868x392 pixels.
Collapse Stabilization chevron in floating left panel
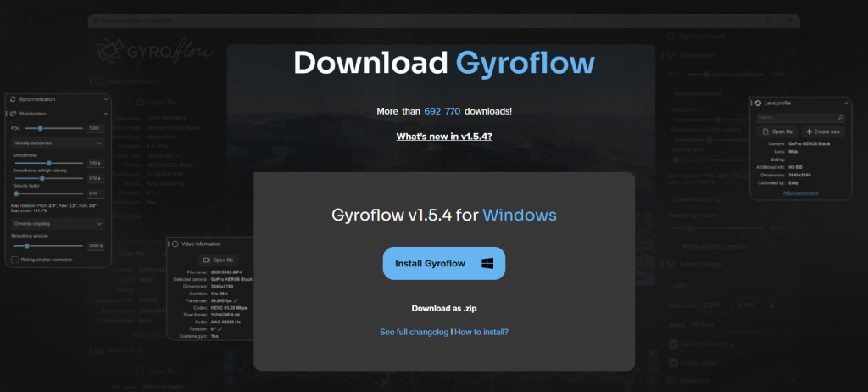tap(105, 114)
